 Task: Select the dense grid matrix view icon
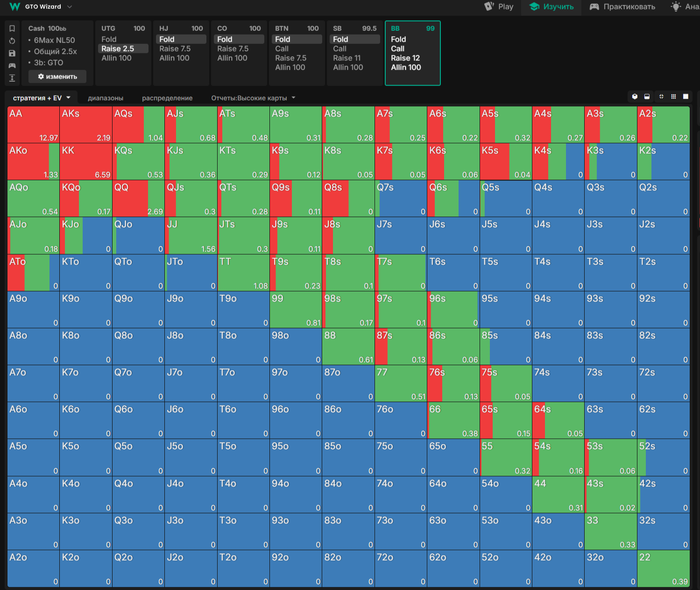click(673, 97)
